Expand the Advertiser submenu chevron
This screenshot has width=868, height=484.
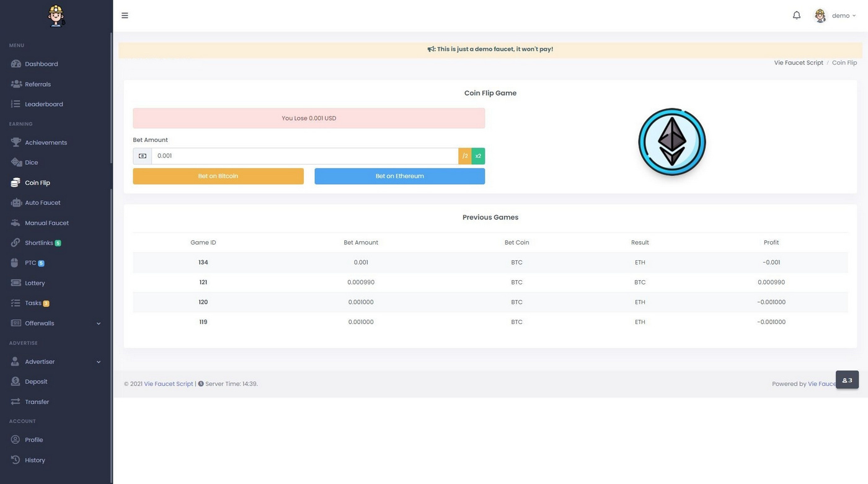click(99, 362)
